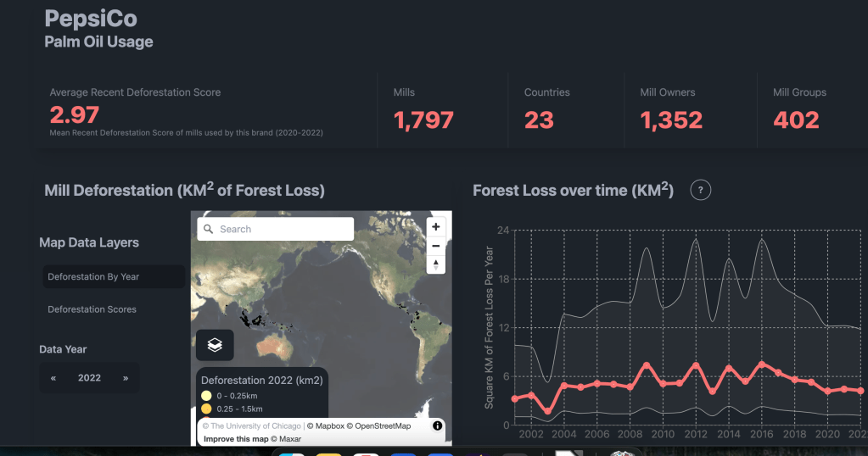Go to the previous data year
This screenshot has width=868, height=456.
[x=53, y=378]
